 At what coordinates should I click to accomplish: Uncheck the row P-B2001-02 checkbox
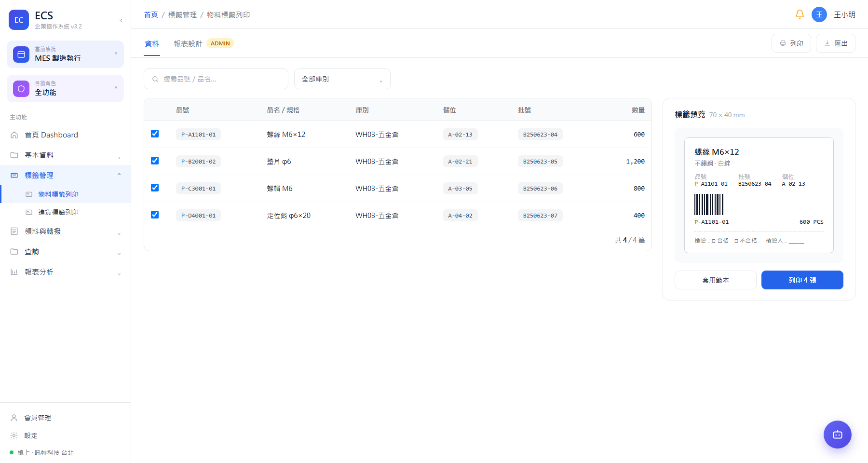point(155,161)
